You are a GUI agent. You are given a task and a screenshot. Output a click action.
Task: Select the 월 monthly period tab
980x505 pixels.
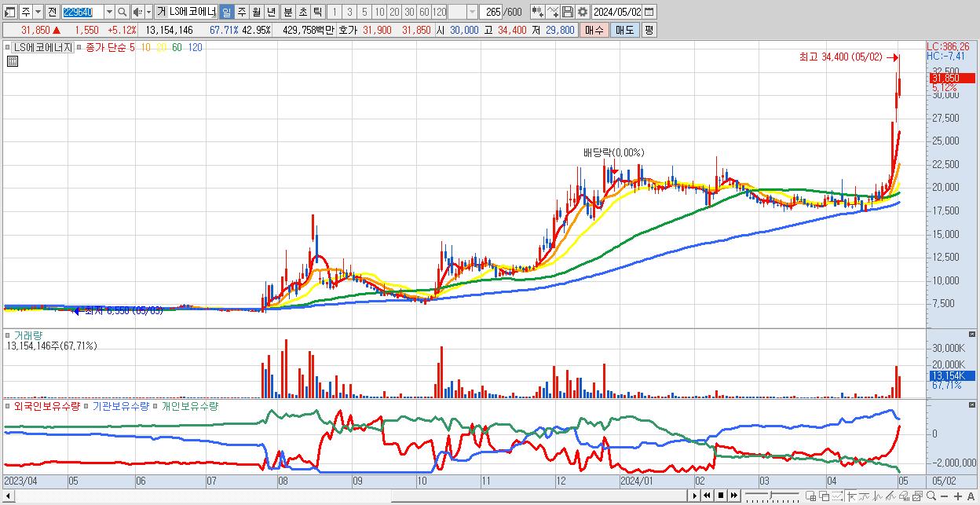pos(256,12)
